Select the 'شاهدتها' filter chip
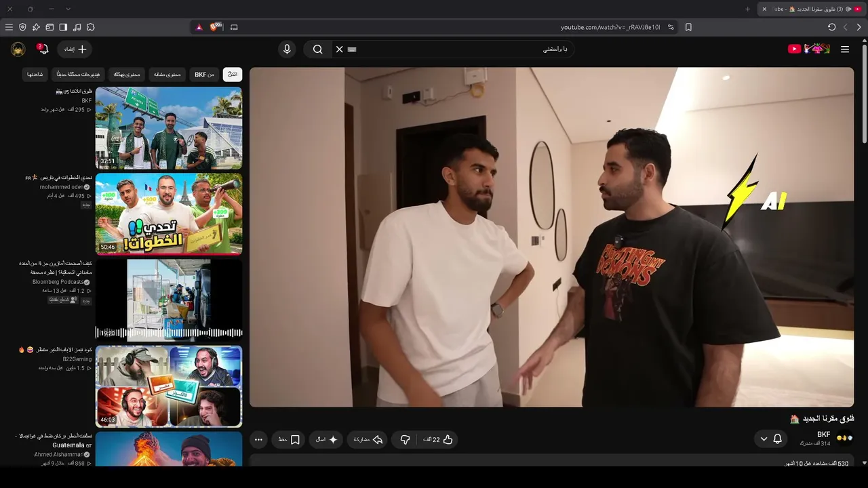This screenshot has height=488, width=868. click(35, 75)
